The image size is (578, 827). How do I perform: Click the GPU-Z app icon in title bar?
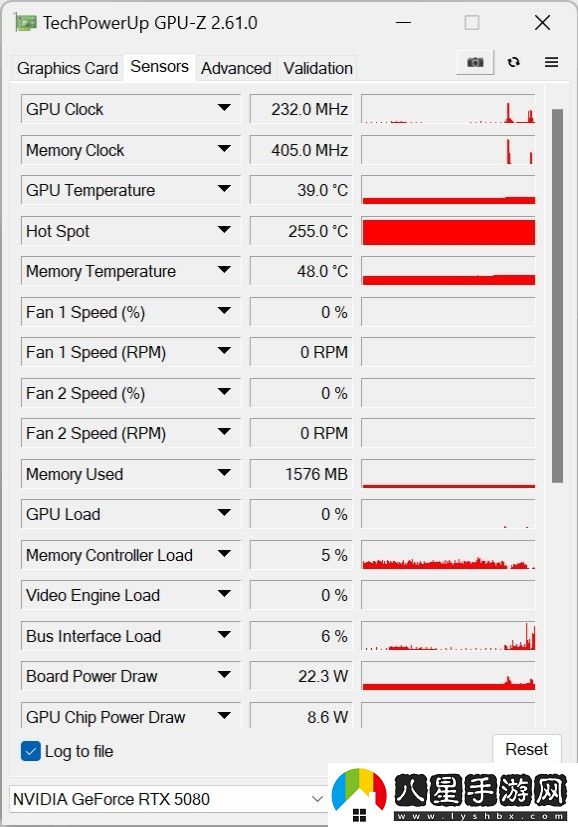coord(26,23)
